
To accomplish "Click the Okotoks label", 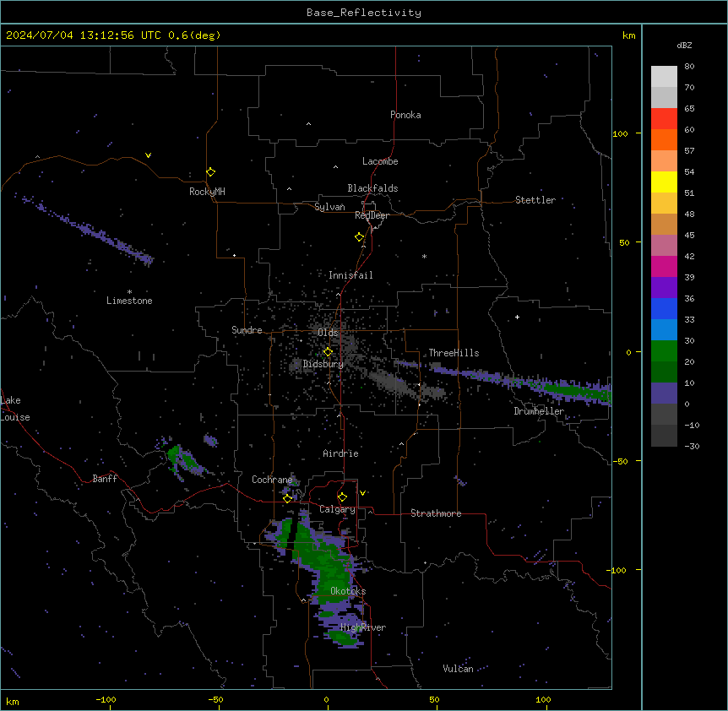I will point(348,591).
